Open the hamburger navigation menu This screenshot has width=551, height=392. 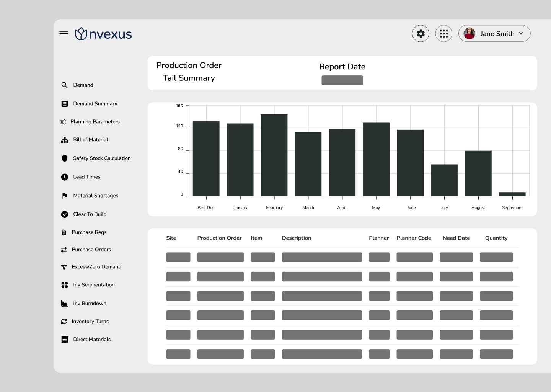pos(64,34)
